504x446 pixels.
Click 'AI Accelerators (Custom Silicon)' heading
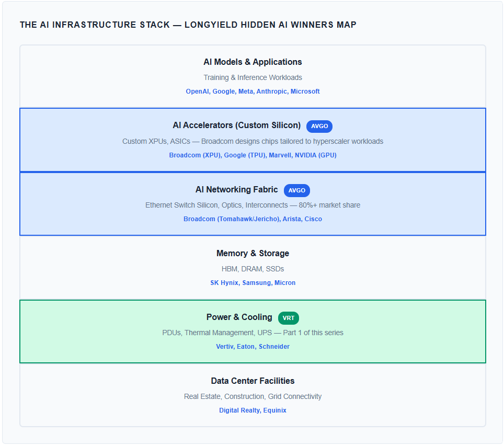(236, 125)
